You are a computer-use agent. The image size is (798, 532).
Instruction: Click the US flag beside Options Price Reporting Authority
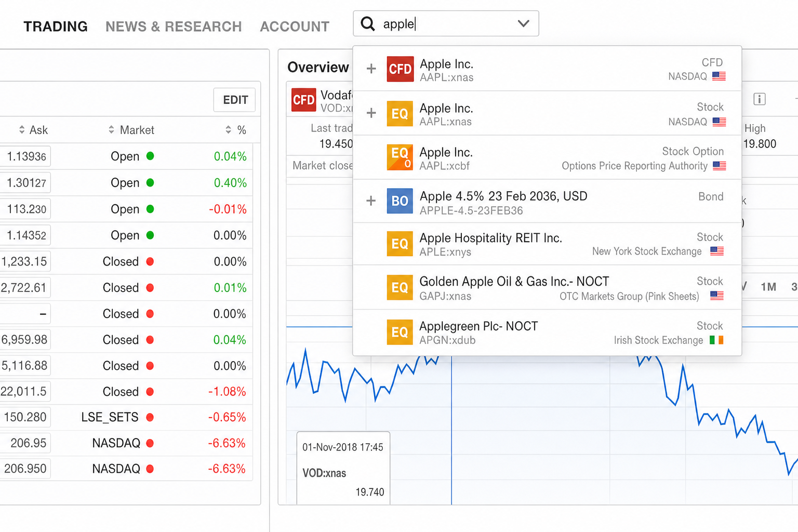[719, 166]
